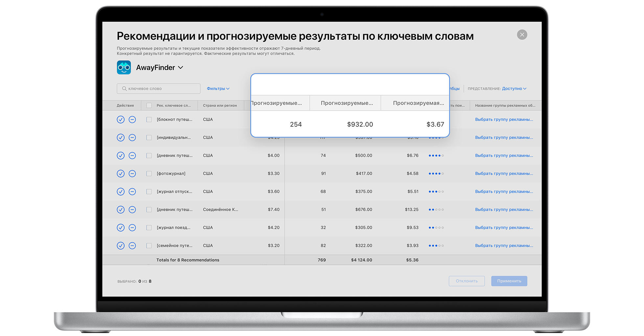Sort by Действия column header
Viewport: 644px width, 336px height.
[x=125, y=106]
